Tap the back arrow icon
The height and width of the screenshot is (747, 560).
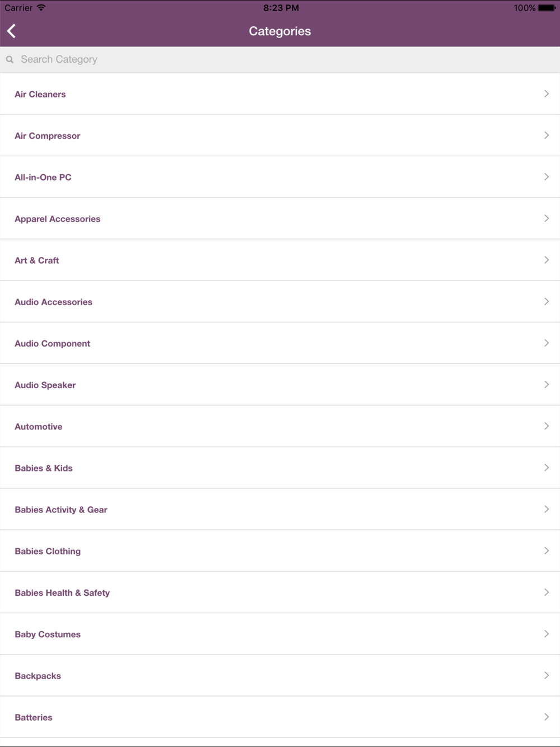click(x=11, y=31)
